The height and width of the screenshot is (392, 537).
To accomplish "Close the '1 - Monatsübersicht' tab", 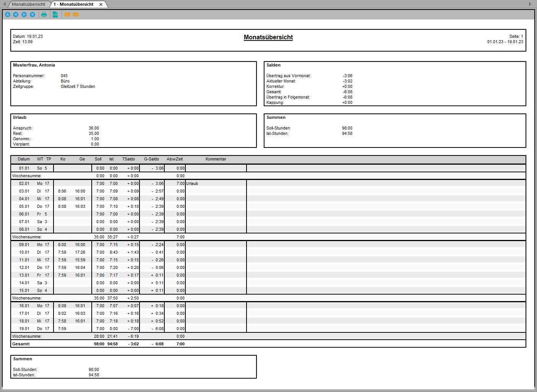I will (x=101, y=5).
